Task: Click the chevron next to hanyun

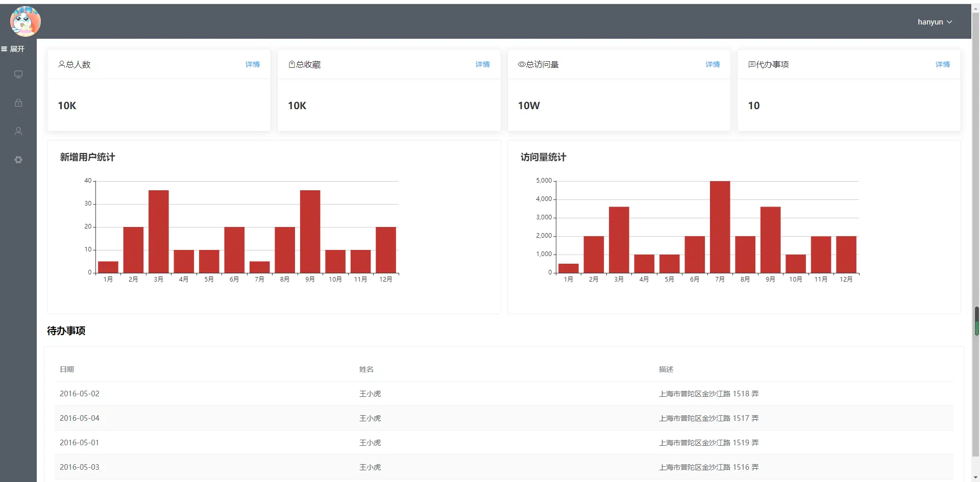Action: click(949, 22)
